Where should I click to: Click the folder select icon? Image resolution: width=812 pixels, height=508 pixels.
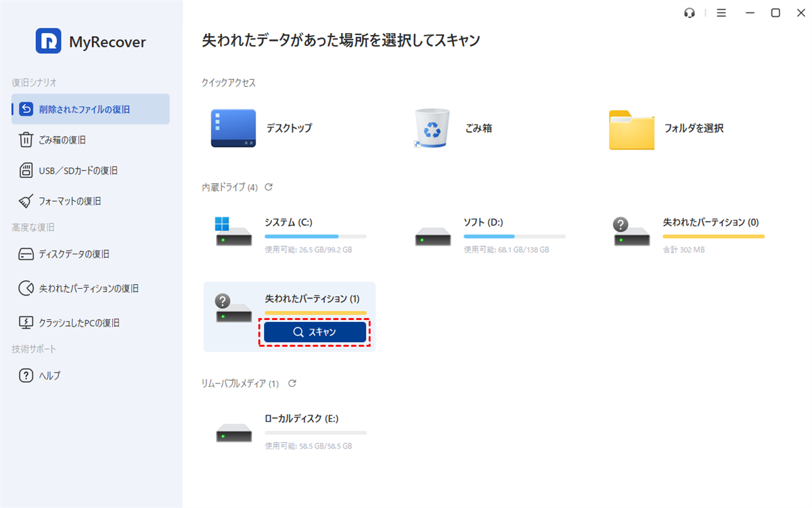tap(631, 129)
